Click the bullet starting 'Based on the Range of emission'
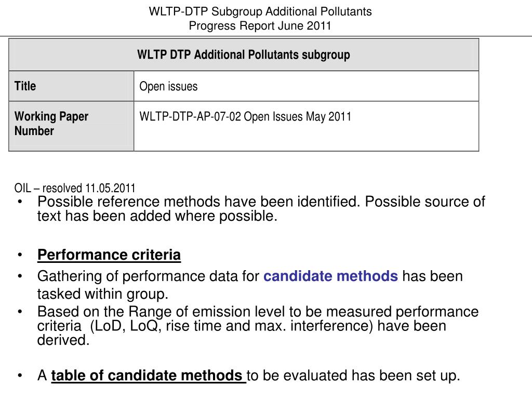532x399 pixels. point(258,326)
